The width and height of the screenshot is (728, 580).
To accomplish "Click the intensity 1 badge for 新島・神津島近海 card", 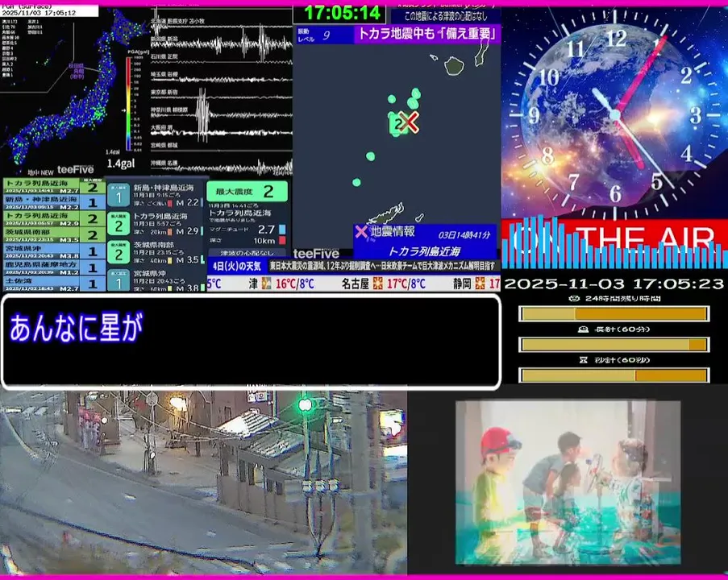I will click(x=119, y=196).
